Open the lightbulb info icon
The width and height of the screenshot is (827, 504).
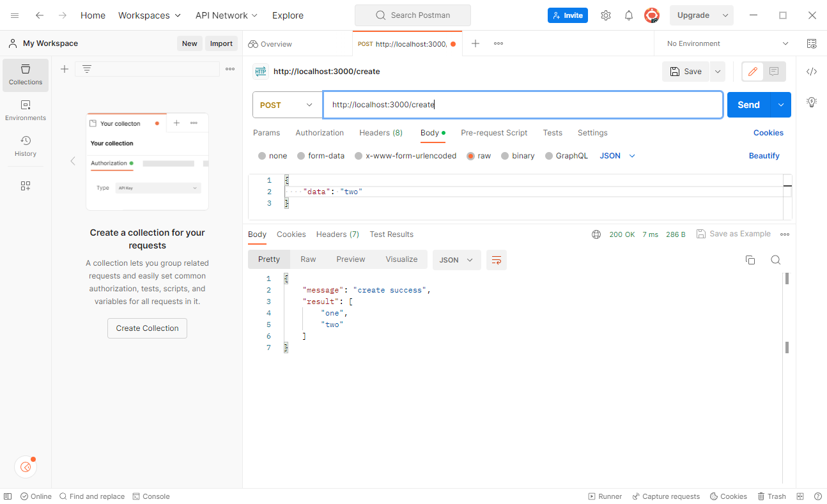[812, 102]
